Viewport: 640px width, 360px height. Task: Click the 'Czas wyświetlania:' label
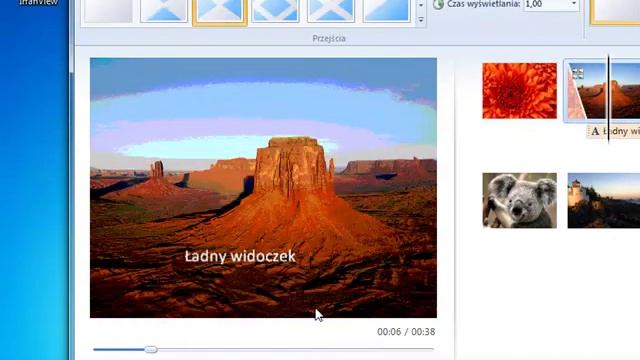483,4
